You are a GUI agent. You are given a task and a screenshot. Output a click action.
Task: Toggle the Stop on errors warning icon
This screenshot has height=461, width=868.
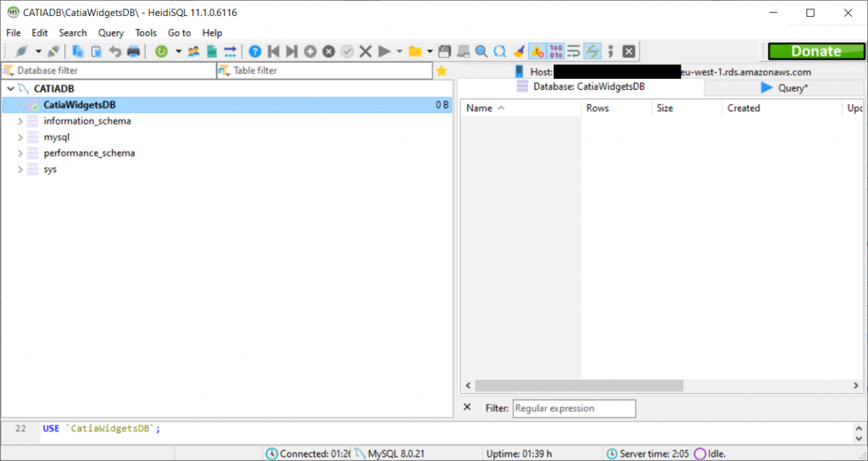coord(537,52)
